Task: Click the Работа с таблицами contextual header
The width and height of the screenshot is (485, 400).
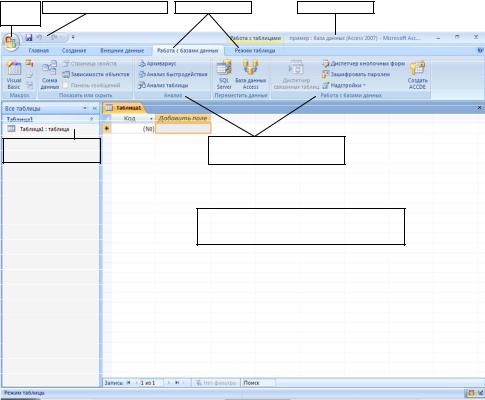Action: coord(256,38)
